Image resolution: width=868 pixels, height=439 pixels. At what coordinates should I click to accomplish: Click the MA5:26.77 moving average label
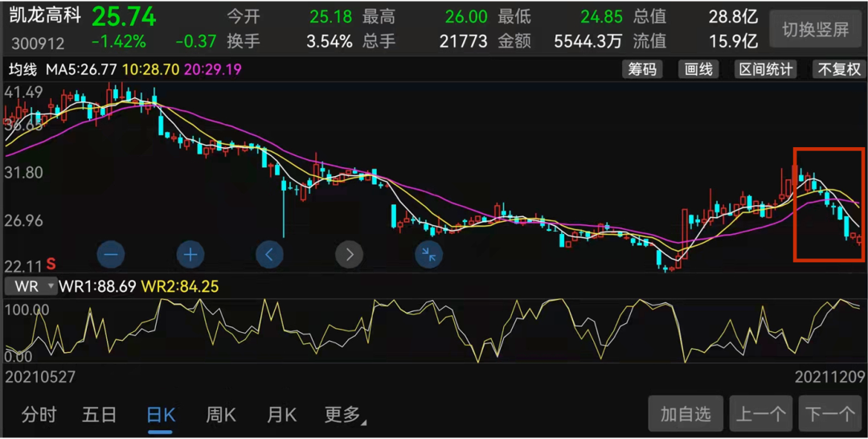click(81, 70)
